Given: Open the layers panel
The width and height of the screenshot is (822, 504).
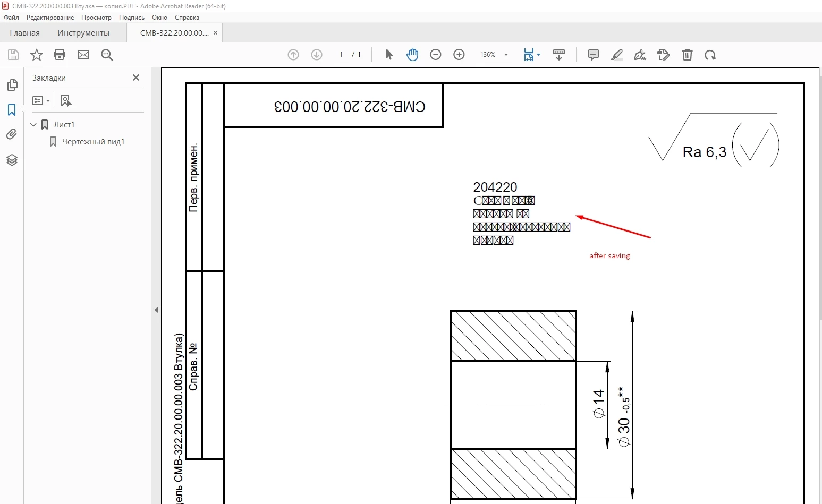Looking at the screenshot, I should [x=12, y=160].
